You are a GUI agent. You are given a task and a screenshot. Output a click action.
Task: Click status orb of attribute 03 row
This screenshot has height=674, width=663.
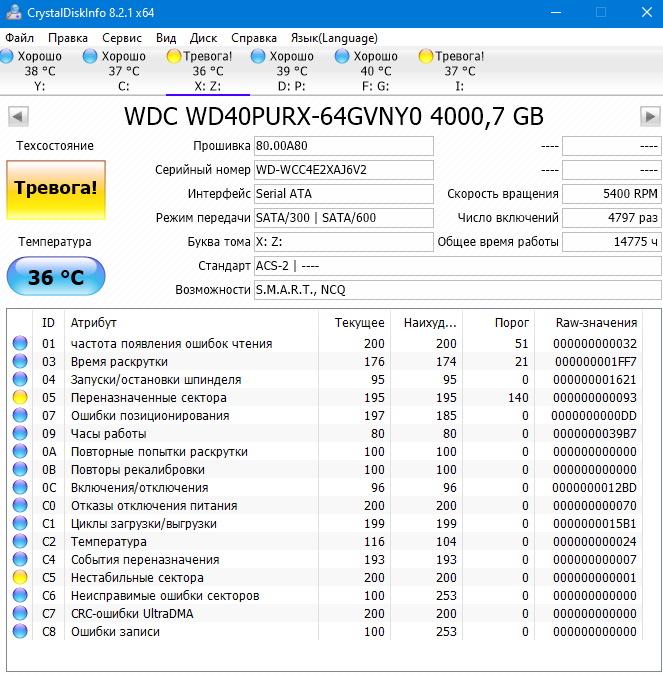click(20, 361)
